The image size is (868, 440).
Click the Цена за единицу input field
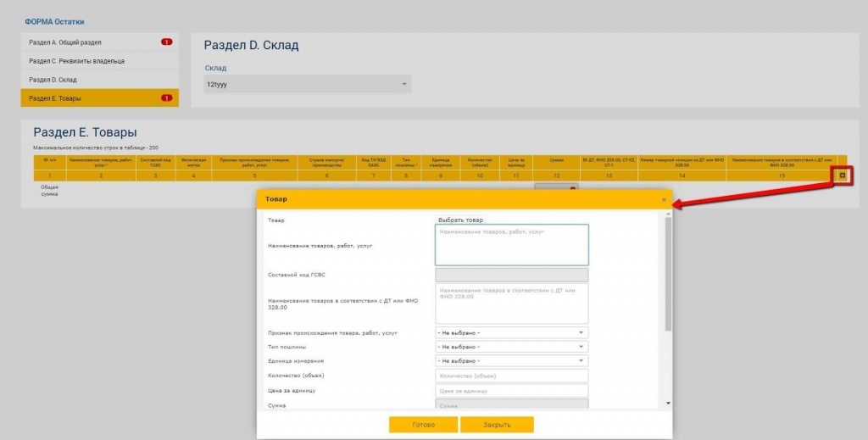(511, 391)
